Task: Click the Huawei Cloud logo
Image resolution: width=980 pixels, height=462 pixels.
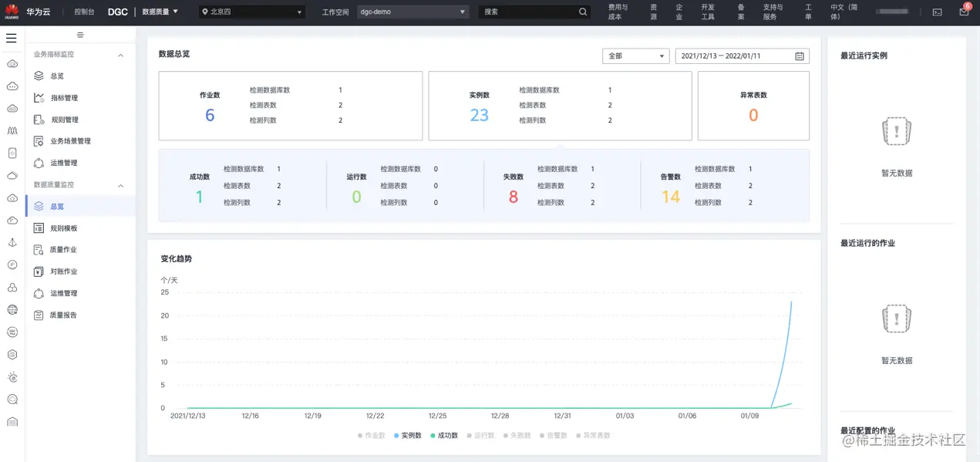Action: (x=12, y=12)
